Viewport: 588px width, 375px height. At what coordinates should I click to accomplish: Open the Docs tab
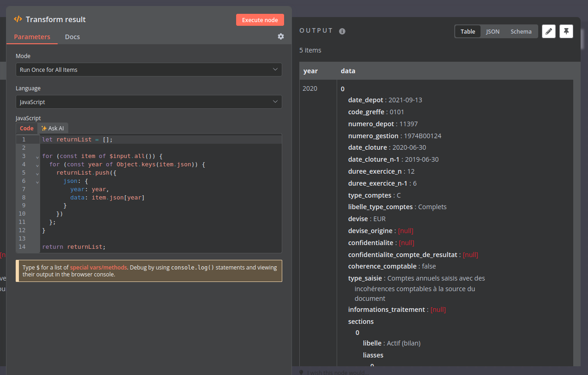coord(72,37)
